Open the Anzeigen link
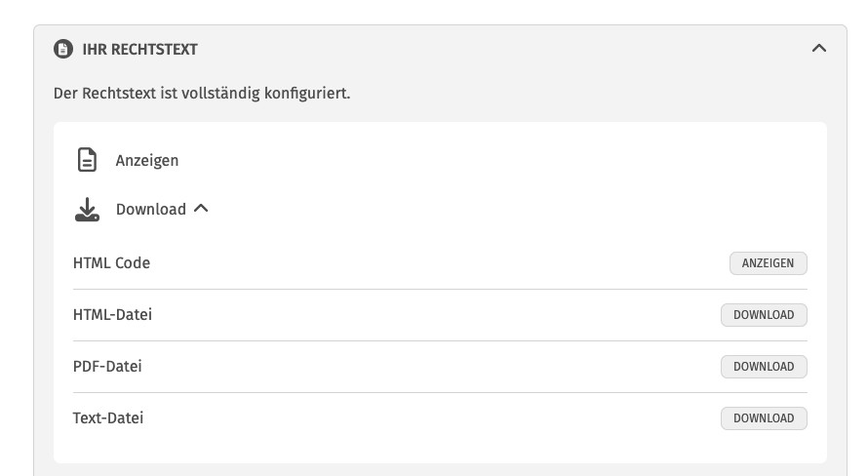Viewport: 868px width, 476px height. [x=147, y=160]
